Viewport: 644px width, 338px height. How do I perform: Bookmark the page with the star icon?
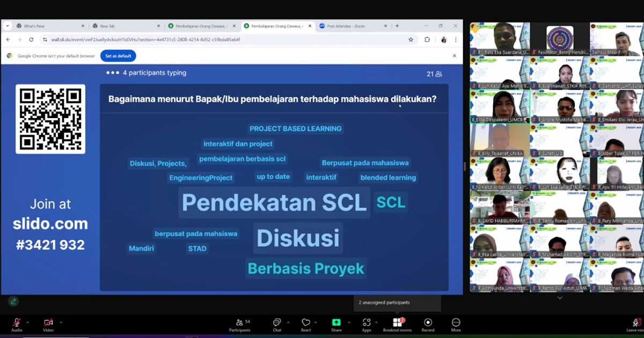click(411, 40)
